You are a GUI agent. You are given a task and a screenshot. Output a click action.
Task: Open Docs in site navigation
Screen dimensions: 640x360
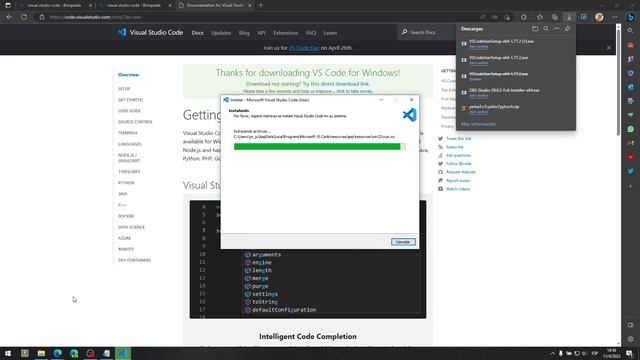pyautogui.click(x=198, y=33)
